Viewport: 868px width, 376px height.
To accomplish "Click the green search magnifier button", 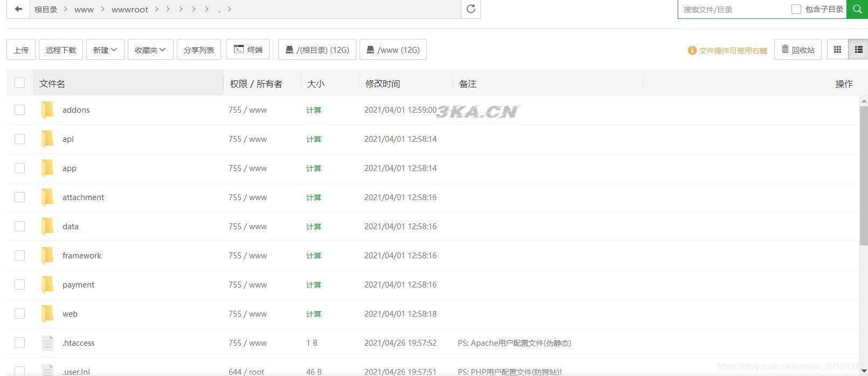I will (857, 9).
